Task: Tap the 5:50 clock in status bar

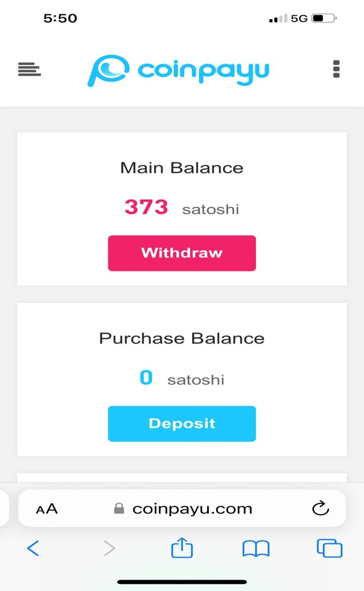Action: (x=60, y=19)
